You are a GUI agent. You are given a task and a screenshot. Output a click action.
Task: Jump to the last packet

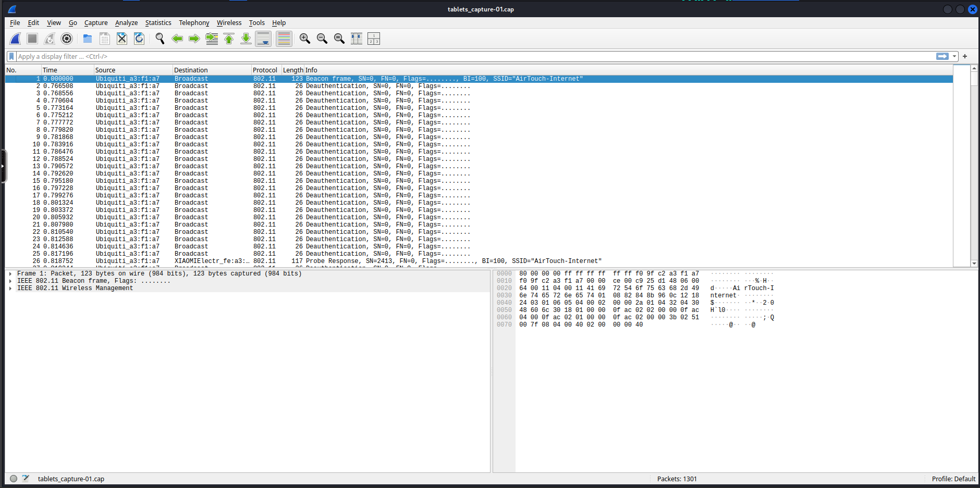(246, 39)
